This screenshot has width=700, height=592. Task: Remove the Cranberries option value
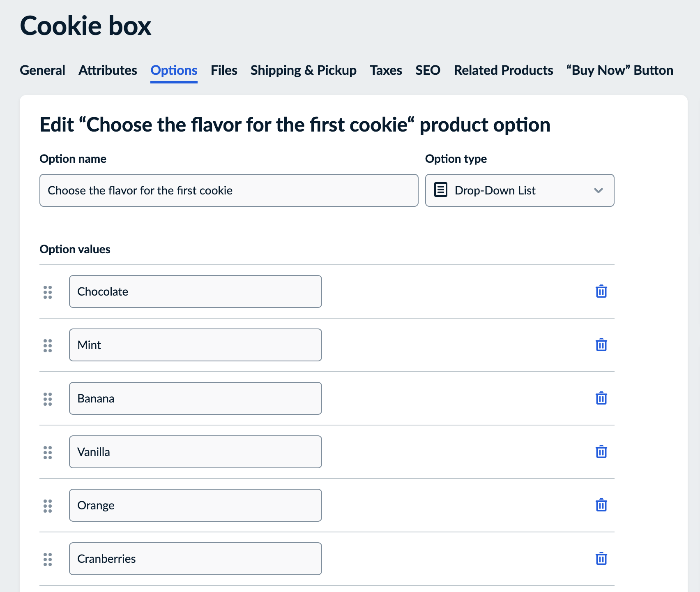(x=601, y=558)
